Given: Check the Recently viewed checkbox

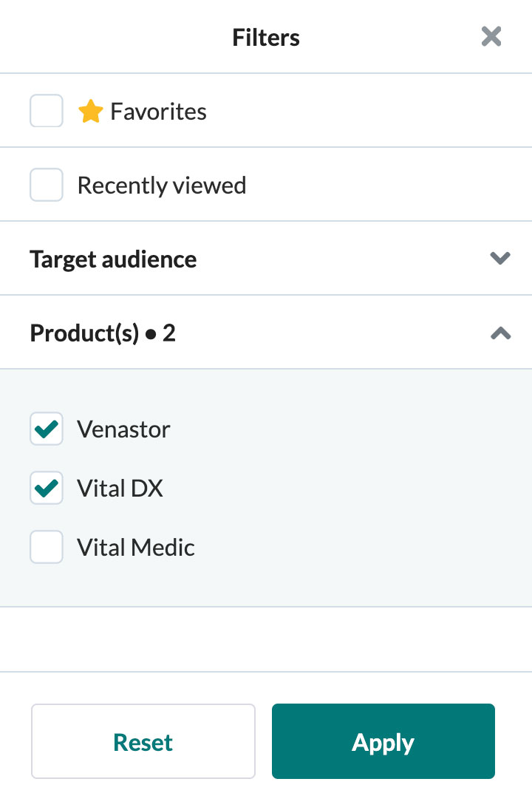Looking at the screenshot, I should coord(47,185).
